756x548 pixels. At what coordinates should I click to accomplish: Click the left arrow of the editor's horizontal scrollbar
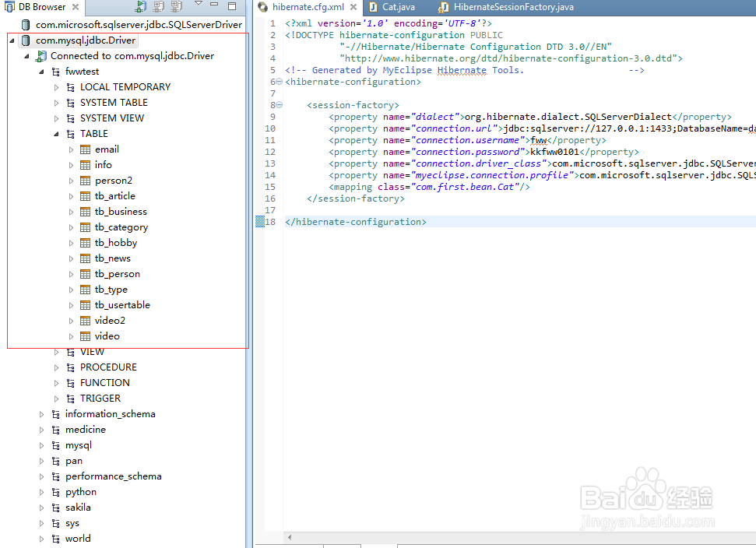290,537
